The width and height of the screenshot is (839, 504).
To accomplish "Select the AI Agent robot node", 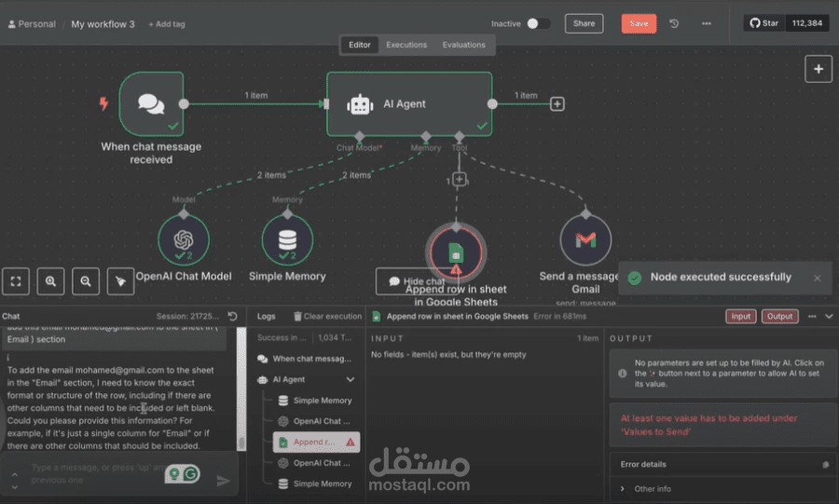I will (x=409, y=103).
